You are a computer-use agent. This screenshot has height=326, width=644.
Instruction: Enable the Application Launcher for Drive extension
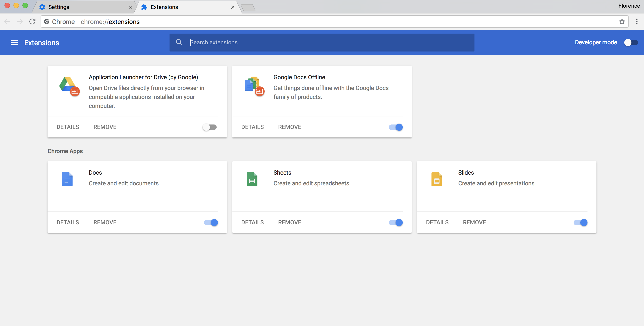tap(209, 127)
